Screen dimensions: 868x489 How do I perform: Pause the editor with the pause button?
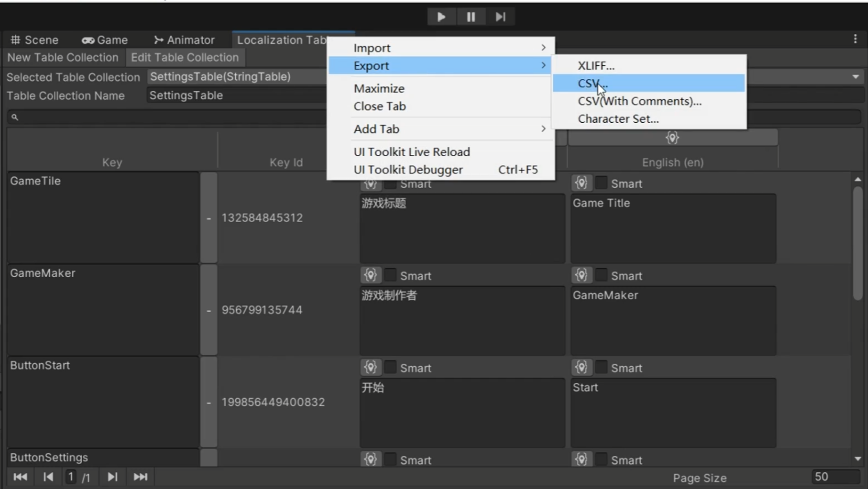(x=471, y=17)
